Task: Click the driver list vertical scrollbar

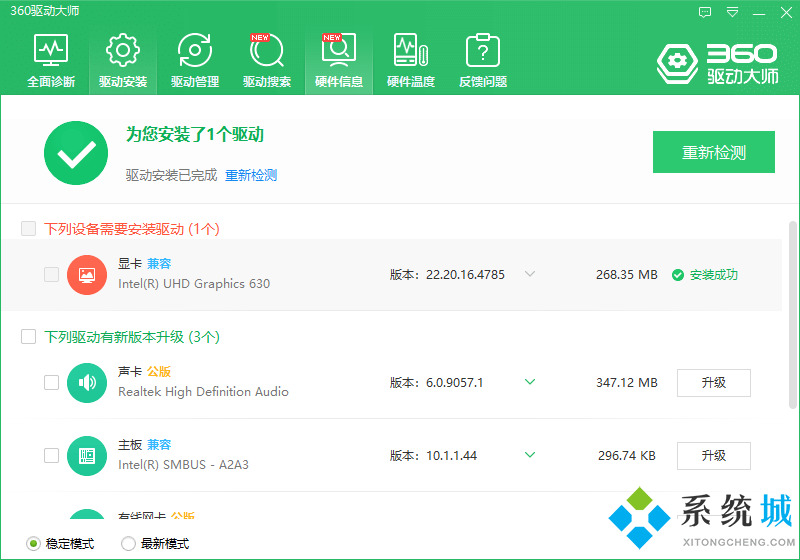Action: tap(793, 314)
